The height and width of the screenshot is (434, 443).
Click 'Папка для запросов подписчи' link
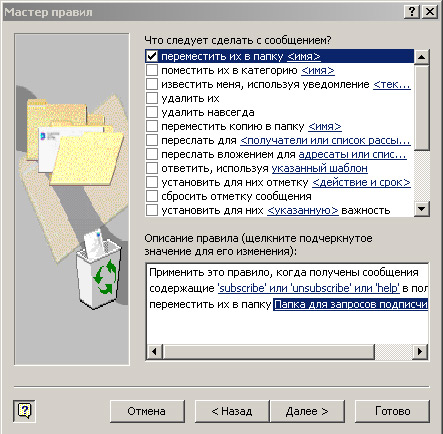click(x=350, y=304)
